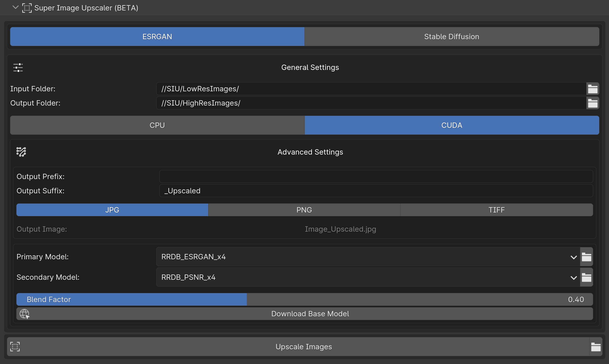This screenshot has width=609, height=364.
Task: Switch to the Stable Diffusion tab
Action: 451,36
